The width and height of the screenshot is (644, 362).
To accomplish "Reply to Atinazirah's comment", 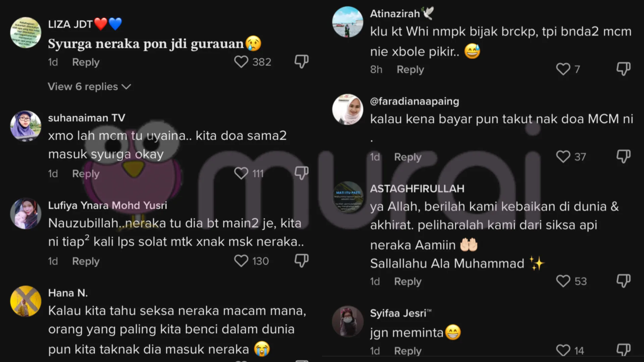I will (410, 69).
